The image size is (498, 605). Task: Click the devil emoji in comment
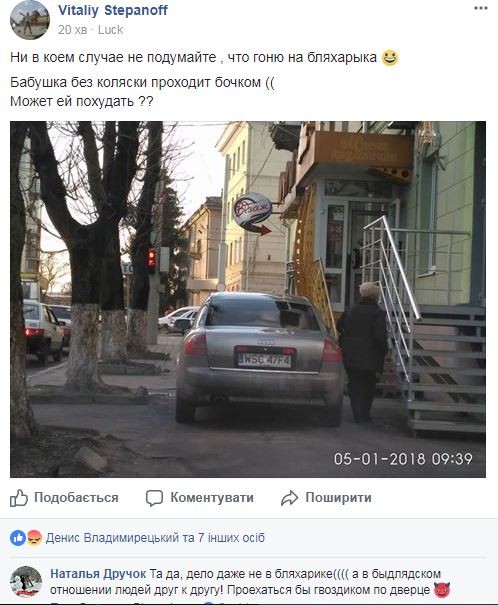[x=442, y=590]
